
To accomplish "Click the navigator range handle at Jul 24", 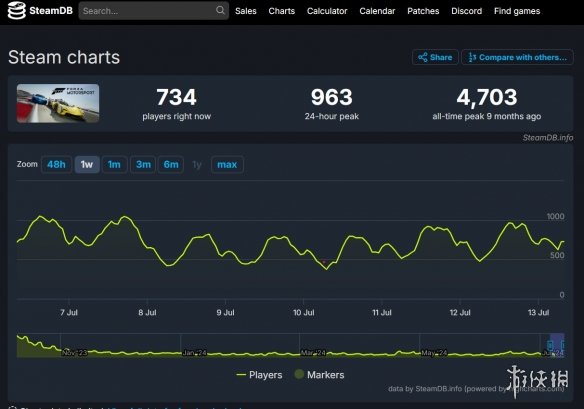I will (x=550, y=345).
